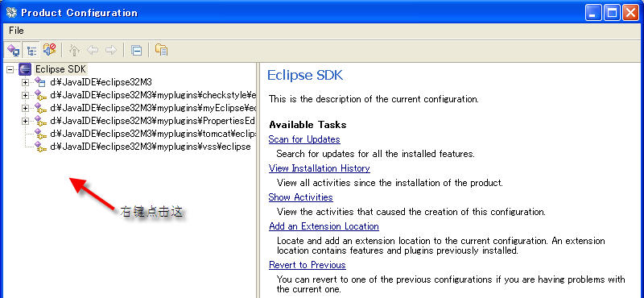
Task: Select the d:¥JavaIDE¥eclipse32M3 tree row
Action: tap(101, 82)
